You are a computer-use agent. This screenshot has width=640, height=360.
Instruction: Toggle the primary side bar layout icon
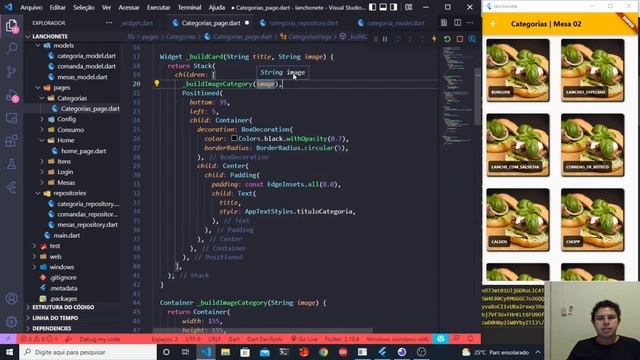373,7
